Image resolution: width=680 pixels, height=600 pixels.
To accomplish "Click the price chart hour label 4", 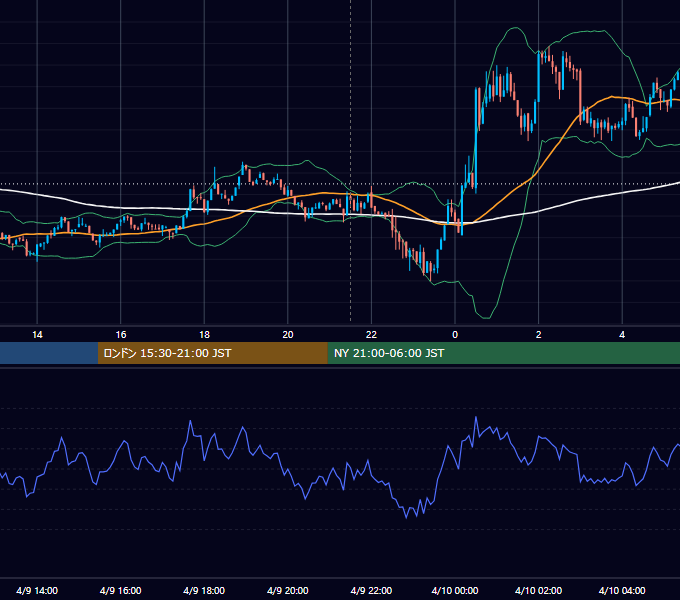I will (622, 335).
